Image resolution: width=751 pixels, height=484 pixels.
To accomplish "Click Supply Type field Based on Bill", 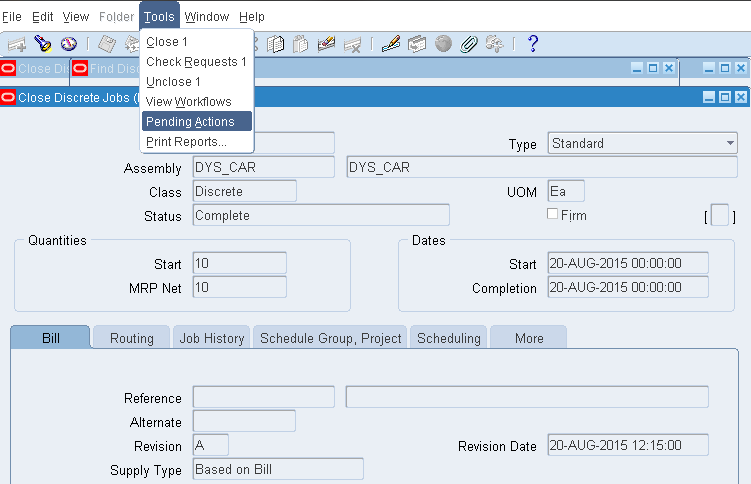I will click(278, 469).
